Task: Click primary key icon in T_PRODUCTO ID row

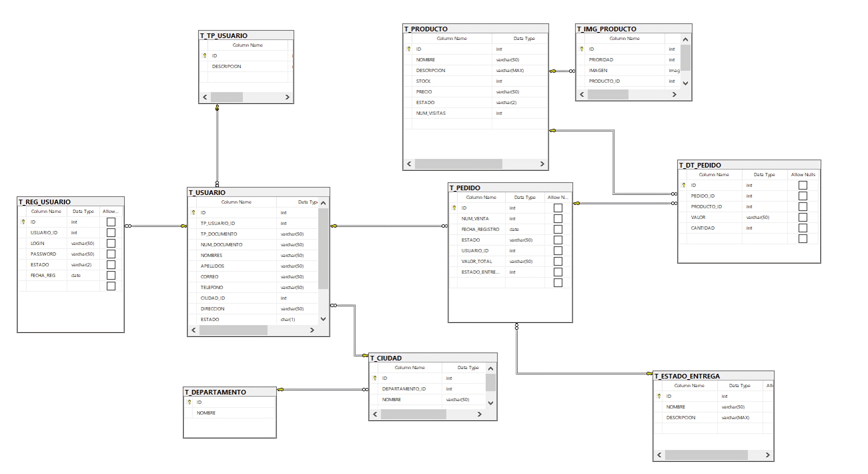Action: (409, 49)
